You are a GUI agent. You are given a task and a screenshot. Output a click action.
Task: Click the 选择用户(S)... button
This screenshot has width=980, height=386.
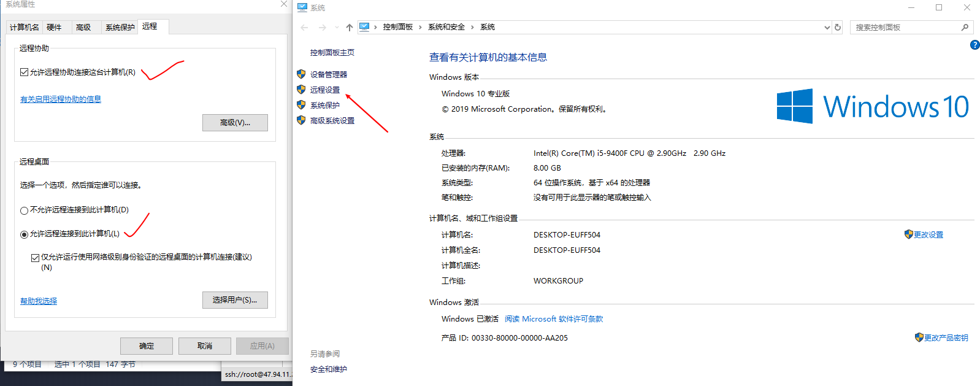tap(235, 299)
